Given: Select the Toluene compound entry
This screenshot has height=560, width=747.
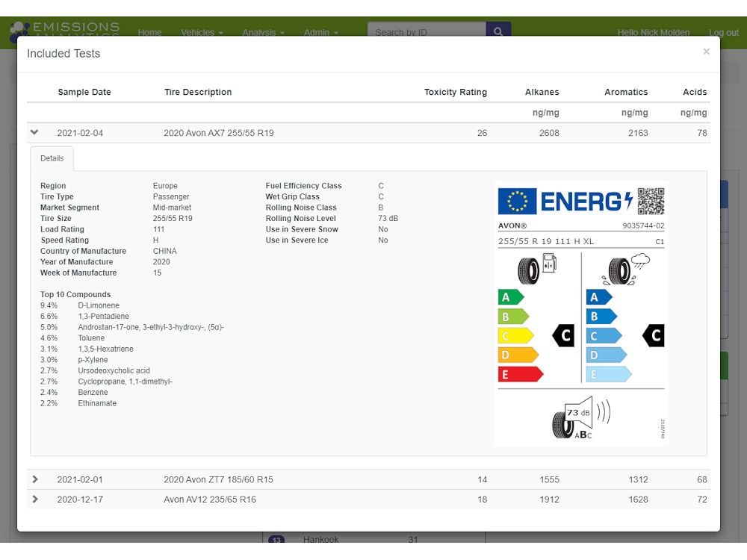Looking at the screenshot, I should pyautogui.click(x=91, y=338).
